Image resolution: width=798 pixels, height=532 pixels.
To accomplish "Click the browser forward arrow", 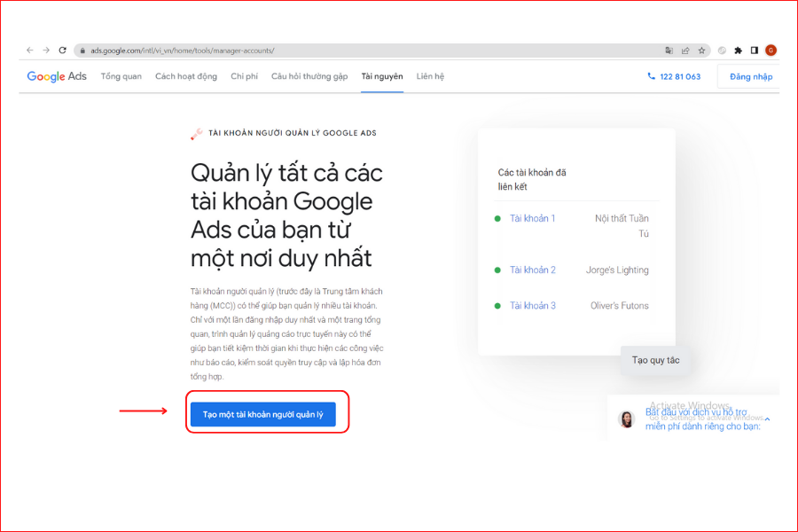I will [x=46, y=51].
